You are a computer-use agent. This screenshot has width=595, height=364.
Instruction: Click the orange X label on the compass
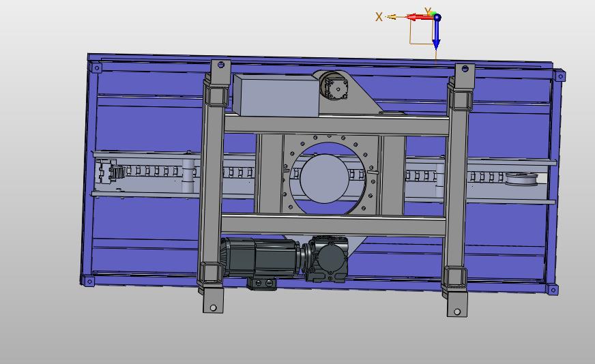tap(379, 17)
